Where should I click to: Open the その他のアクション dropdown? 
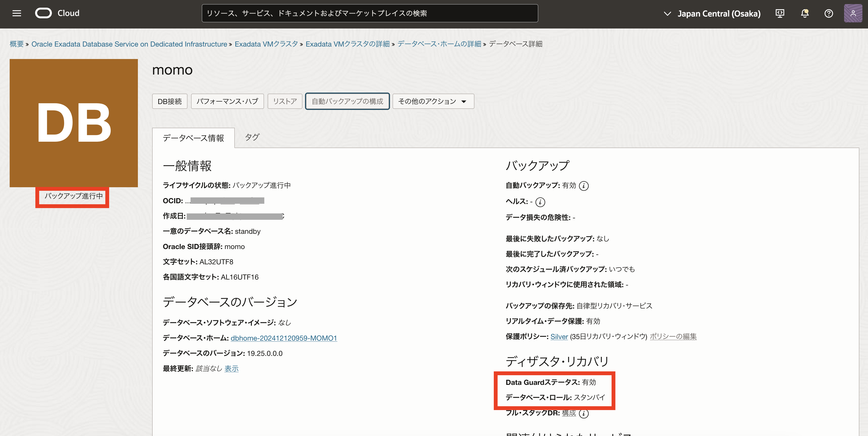coord(433,101)
